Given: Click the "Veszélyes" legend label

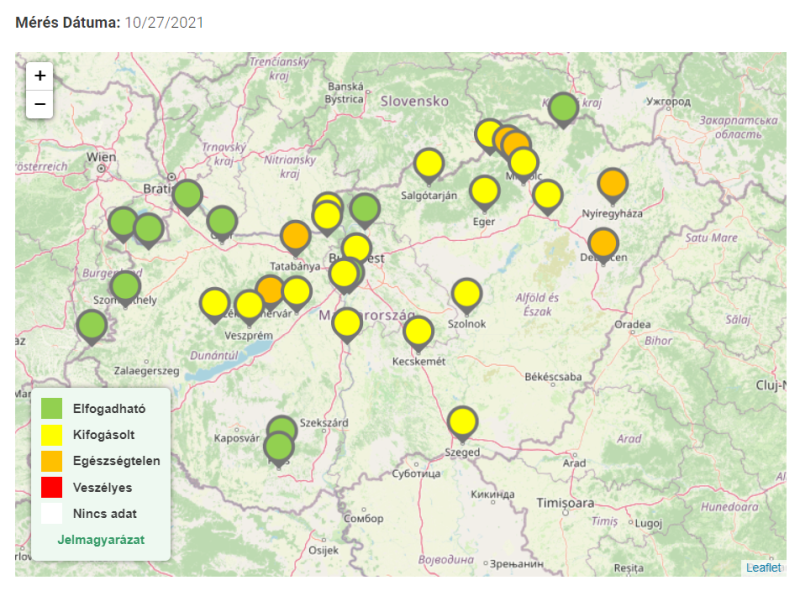Looking at the screenshot, I should (102, 487).
